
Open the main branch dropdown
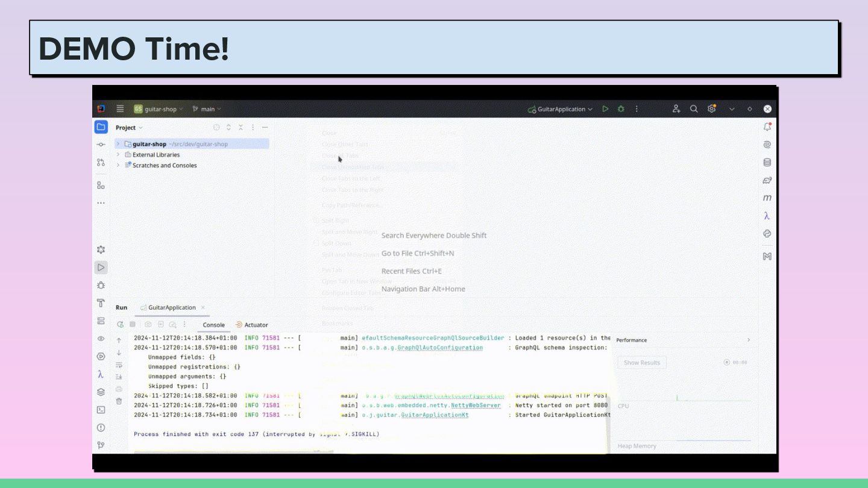207,109
